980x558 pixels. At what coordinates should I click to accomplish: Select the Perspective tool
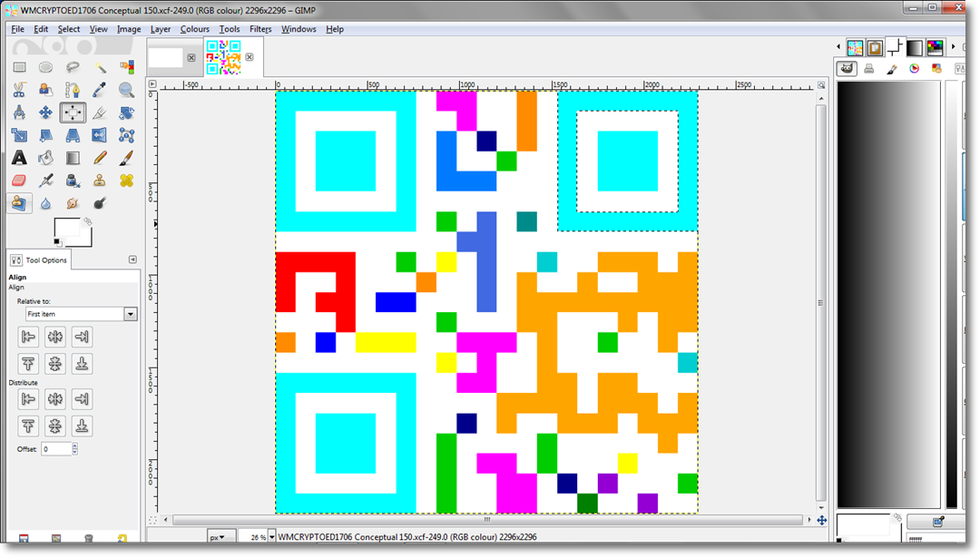pos(73,135)
